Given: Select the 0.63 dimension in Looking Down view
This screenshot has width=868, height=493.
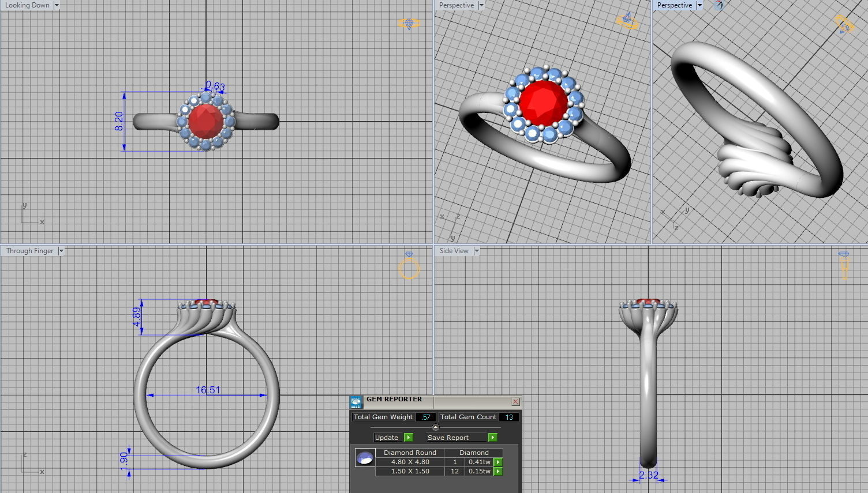Looking at the screenshot, I should tap(215, 86).
